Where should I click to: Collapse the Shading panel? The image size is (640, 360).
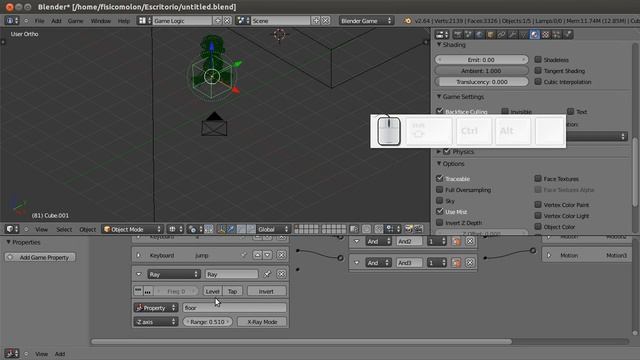439,44
